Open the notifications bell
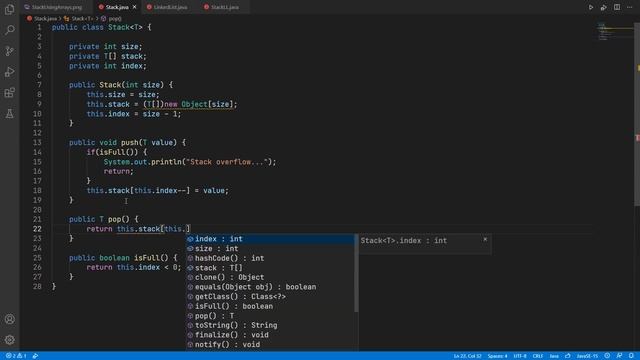Image resolution: width=640 pixels, height=360 pixels. (631, 356)
